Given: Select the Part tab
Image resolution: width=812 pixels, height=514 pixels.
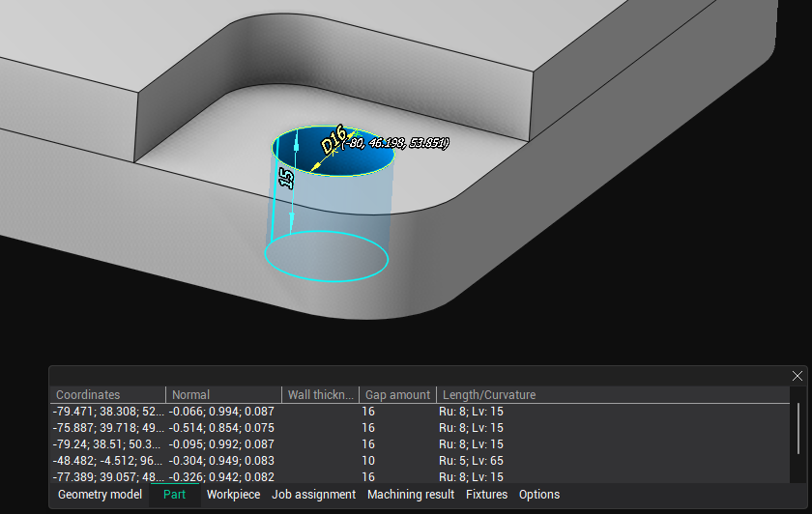Looking at the screenshot, I should click(x=174, y=495).
